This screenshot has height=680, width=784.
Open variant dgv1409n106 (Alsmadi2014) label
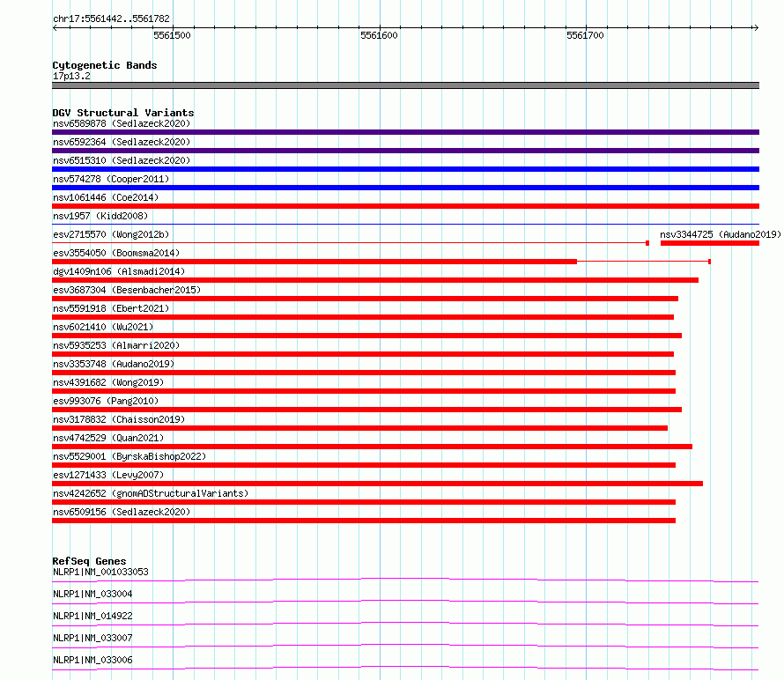[x=119, y=271]
